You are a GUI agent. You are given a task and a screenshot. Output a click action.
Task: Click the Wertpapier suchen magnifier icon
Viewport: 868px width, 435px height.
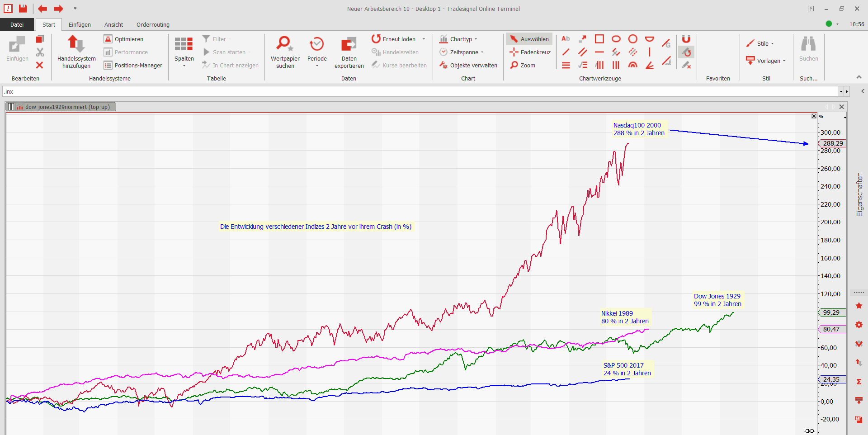pos(285,44)
